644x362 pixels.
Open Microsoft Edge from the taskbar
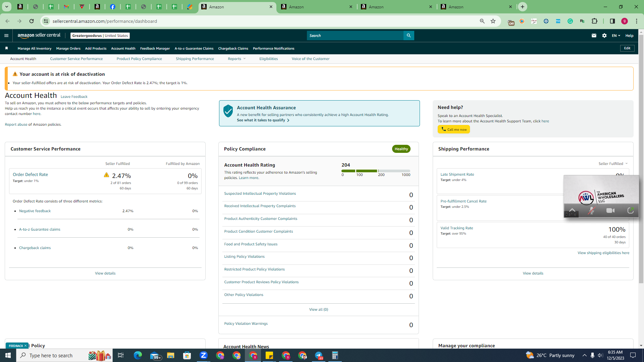138,355
